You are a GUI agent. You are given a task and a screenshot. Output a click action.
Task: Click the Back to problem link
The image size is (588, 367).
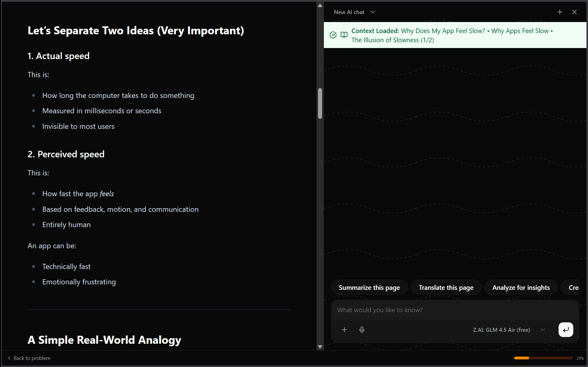click(x=32, y=358)
